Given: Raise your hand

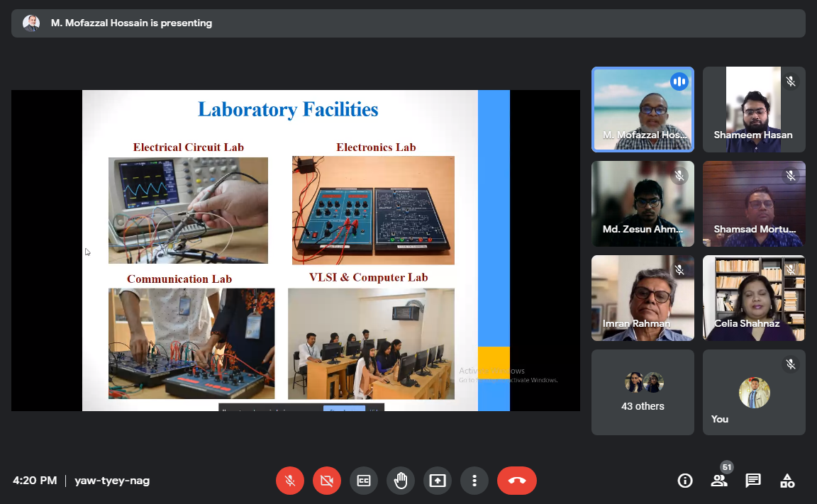Looking at the screenshot, I should point(401,481).
